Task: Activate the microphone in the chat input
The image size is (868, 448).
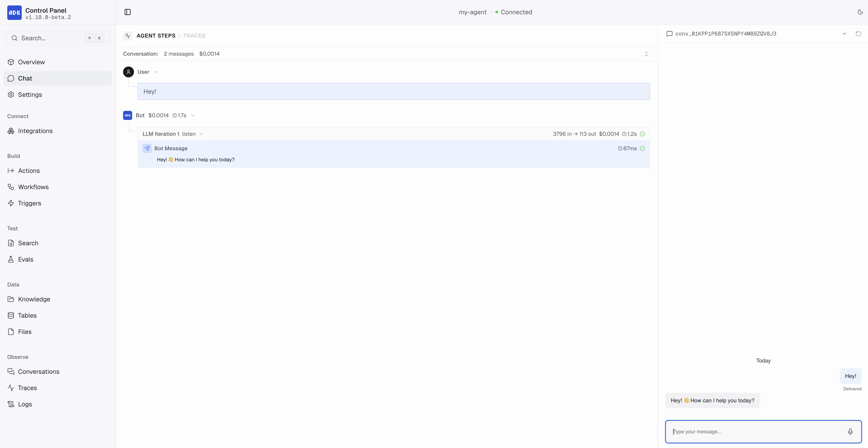Action: [x=850, y=431]
